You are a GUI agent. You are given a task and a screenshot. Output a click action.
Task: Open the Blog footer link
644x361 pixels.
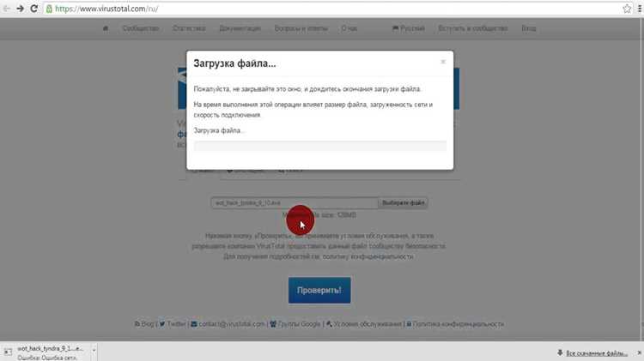pyautogui.click(x=144, y=324)
